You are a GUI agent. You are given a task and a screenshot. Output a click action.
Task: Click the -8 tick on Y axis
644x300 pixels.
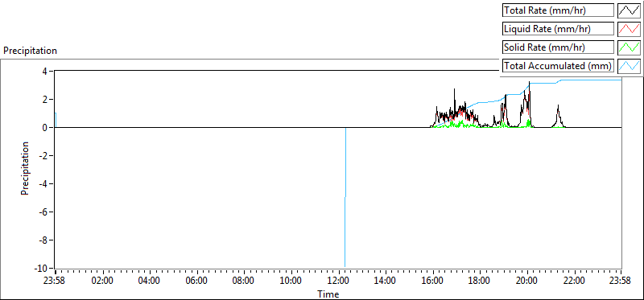coord(44,240)
